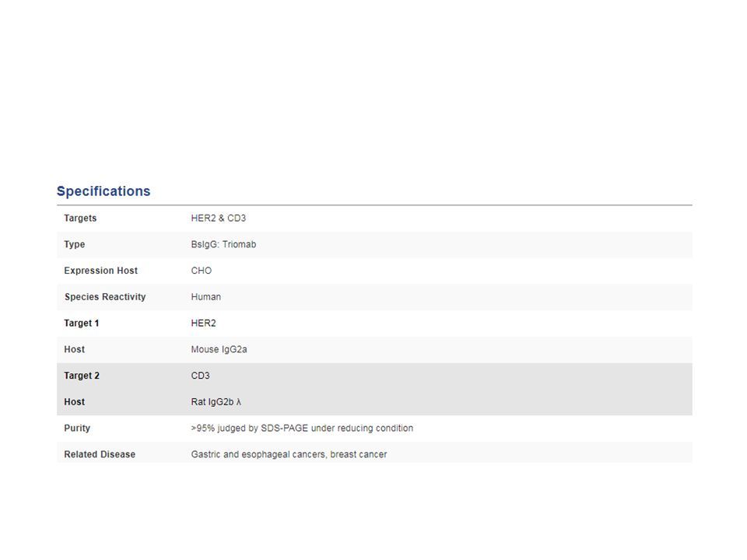The width and height of the screenshot is (747, 560).
Task: Select the value Rat IgG2b λ
Action: click(216, 402)
